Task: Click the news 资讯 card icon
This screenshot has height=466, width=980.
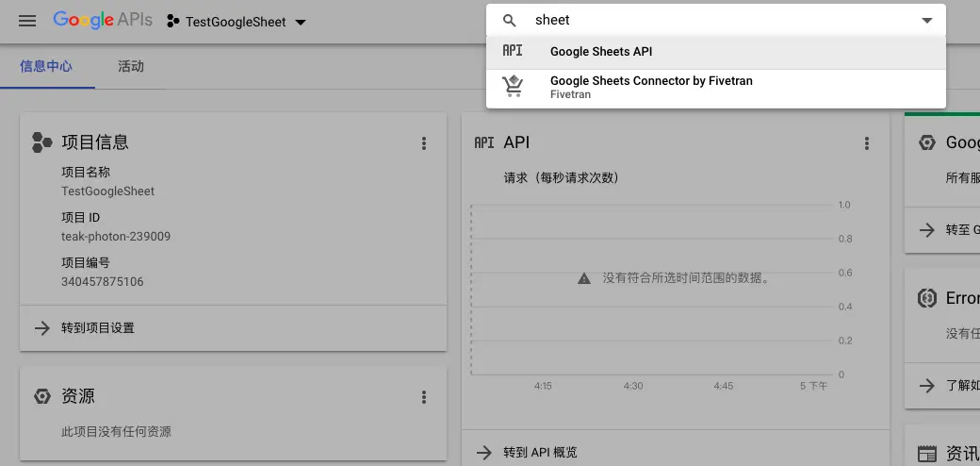Action: click(x=927, y=454)
